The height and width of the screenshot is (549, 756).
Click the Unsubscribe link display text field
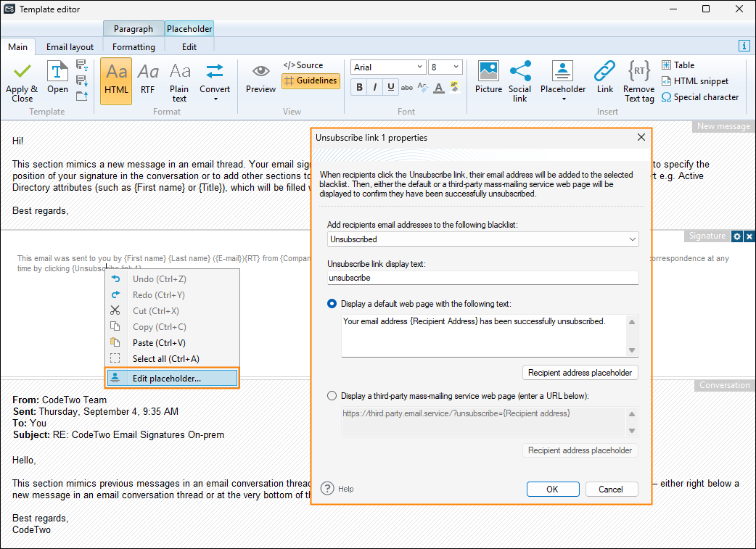482,278
